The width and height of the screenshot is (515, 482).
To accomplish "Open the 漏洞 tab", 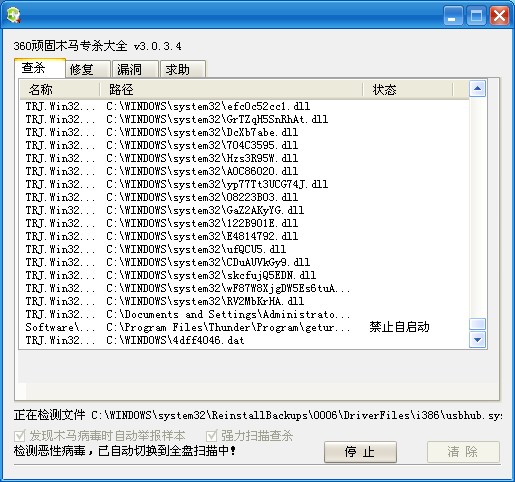I will tap(135, 69).
